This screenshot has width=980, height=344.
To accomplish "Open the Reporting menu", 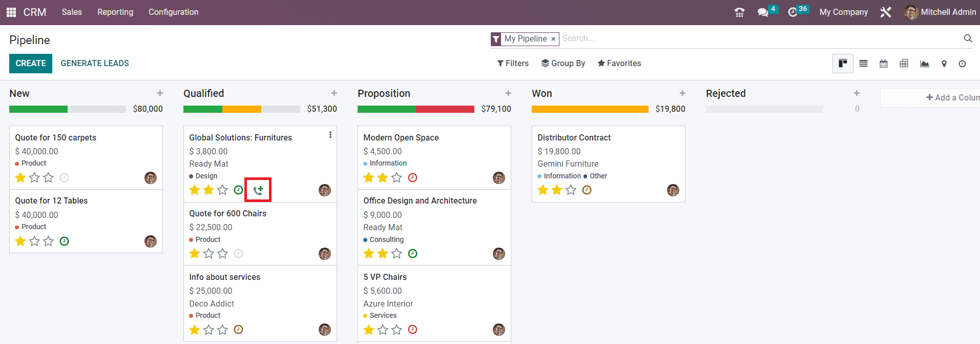I will tap(115, 12).
